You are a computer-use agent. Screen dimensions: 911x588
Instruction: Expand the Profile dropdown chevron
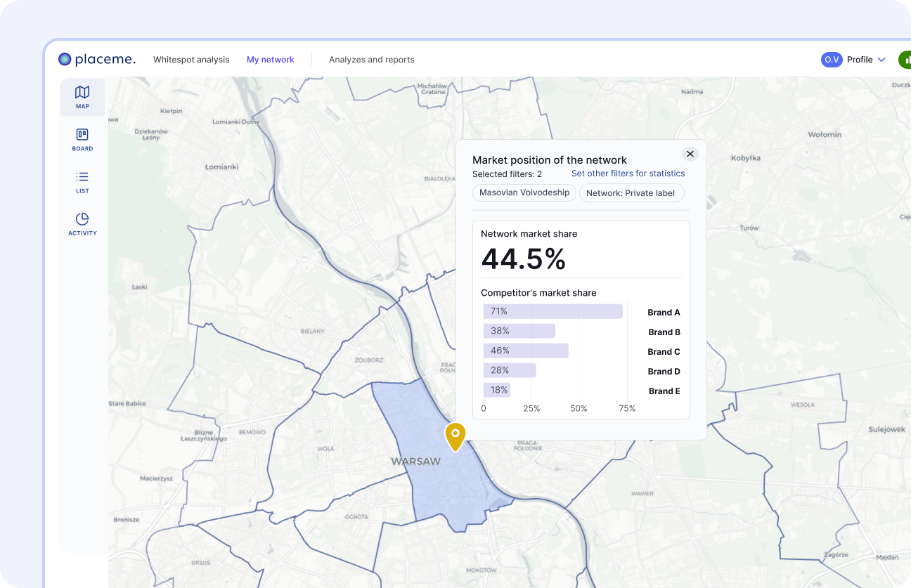coord(881,60)
